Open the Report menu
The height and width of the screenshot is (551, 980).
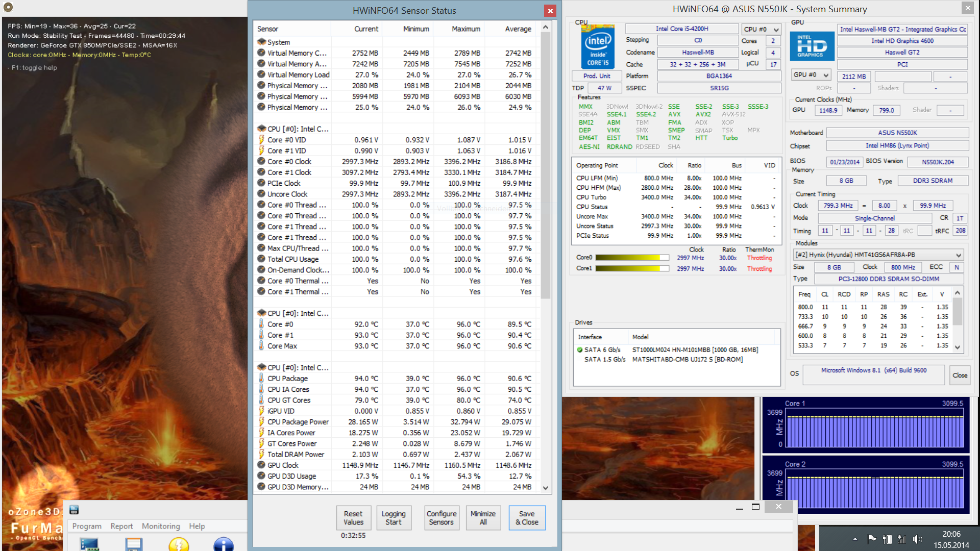click(x=121, y=526)
